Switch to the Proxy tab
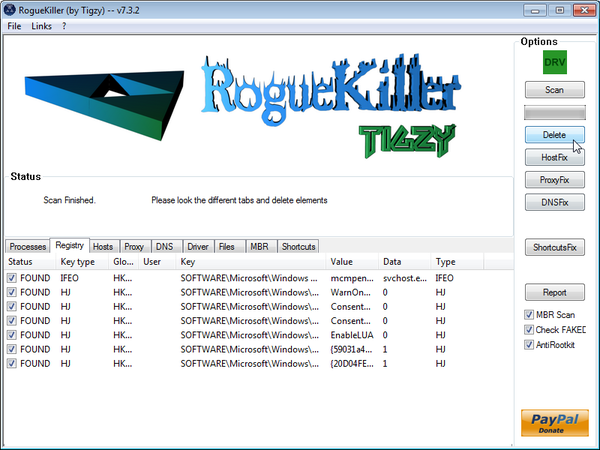This screenshot has height=450, width=600. pyautogui.click(x=134, y=247)
